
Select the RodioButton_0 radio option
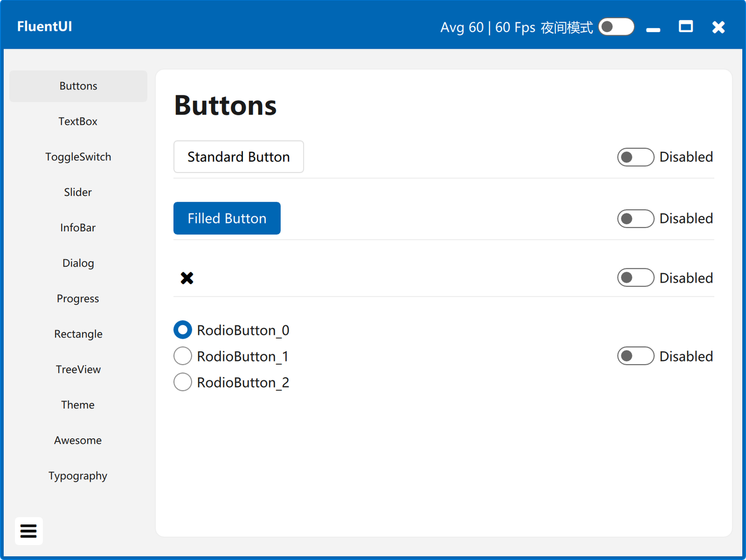(x=183, y=330)
